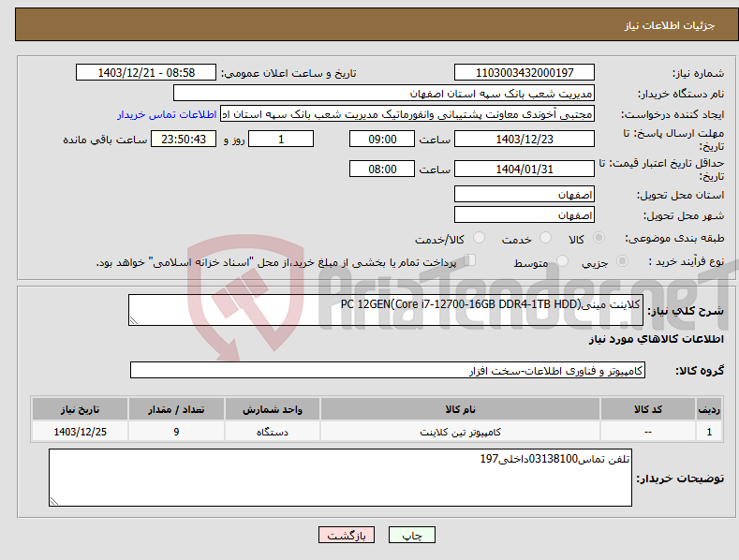Click the گروه کالا label
The image size is (739, 560).
pyautogui.click(x=700, y=371)
